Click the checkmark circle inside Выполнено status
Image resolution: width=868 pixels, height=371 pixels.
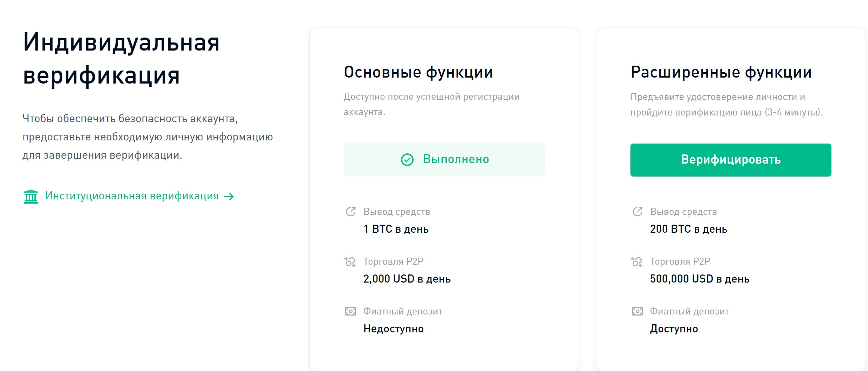407,160
